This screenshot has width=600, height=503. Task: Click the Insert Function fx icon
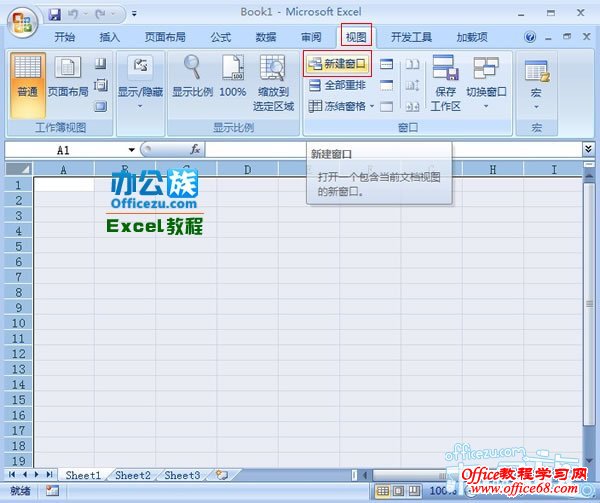click(x=195, y=149)
